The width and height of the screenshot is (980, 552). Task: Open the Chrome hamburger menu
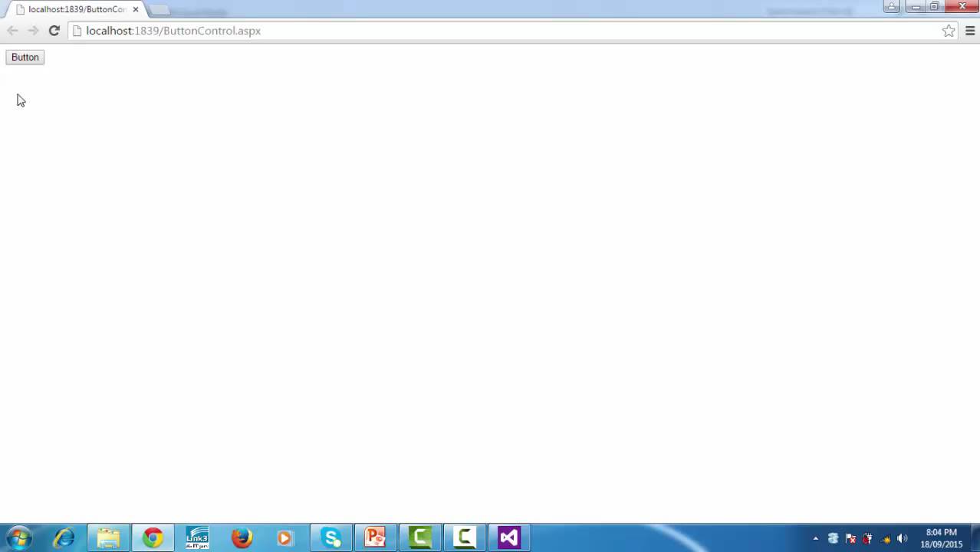(x=970, y=31)
